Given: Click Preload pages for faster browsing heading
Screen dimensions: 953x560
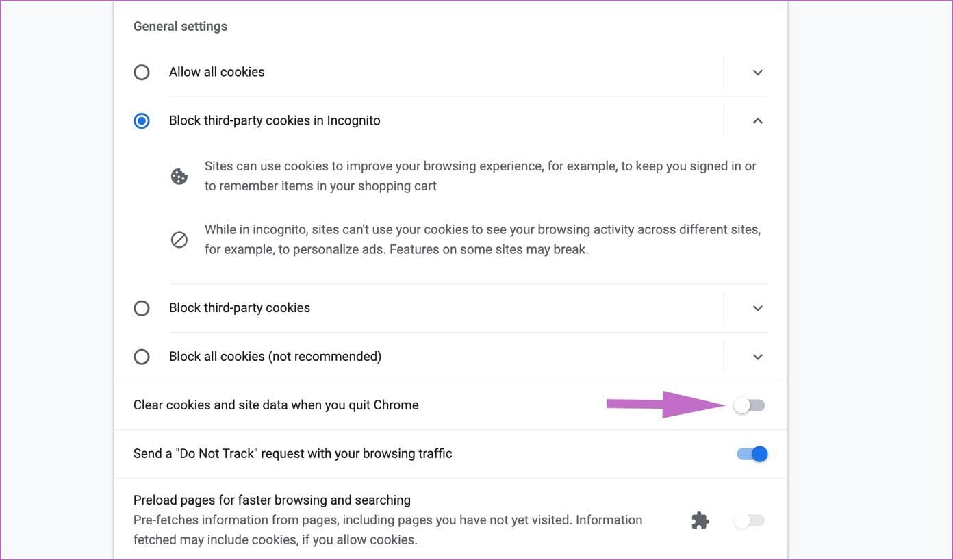Looking at the screenshot, I should tap(272, 500).
